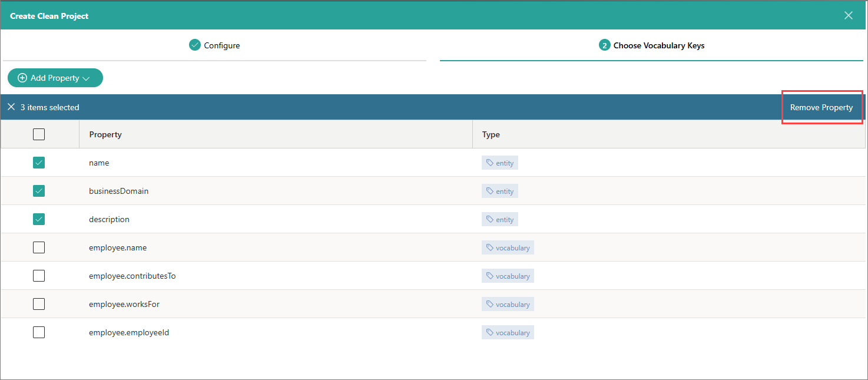Click the step 2 number badge
Image resolution: width=868 pixels, height=380 pixels.
point(604,45)
